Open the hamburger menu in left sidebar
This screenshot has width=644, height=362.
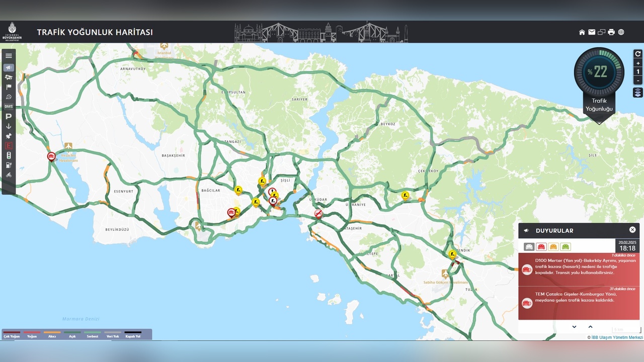pyautogui.click(x=9, y=56)
